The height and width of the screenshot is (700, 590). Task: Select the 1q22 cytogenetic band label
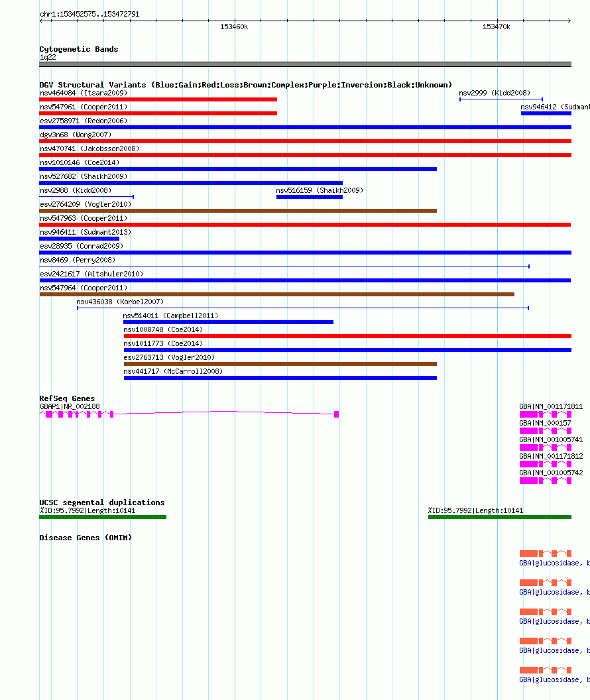click(48, 57)
